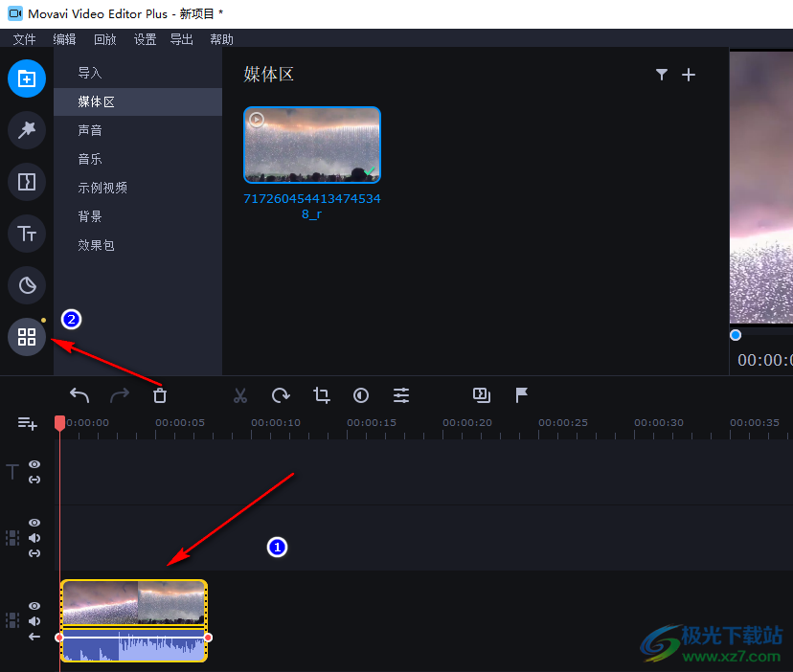Screen dimensions: 793x672
Task: Click the clip's audio waveform strip
Action: click(x=134, y=646)
